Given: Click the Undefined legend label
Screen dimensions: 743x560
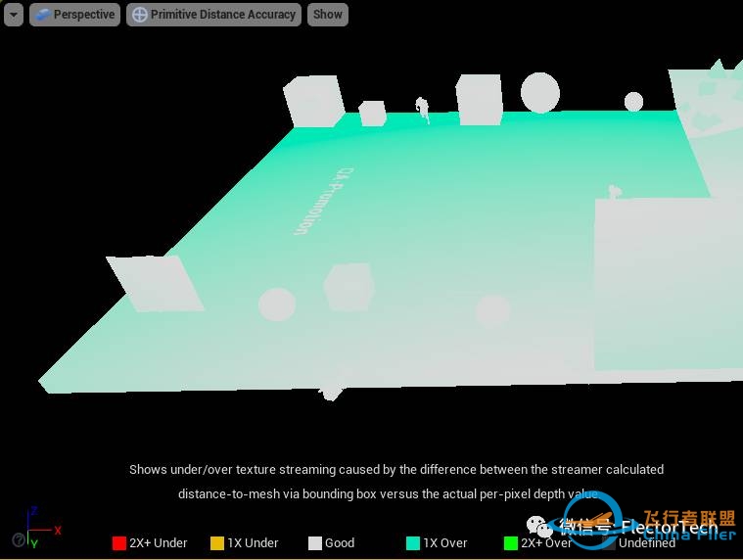Looking at the screenshot, I should 647,543.
